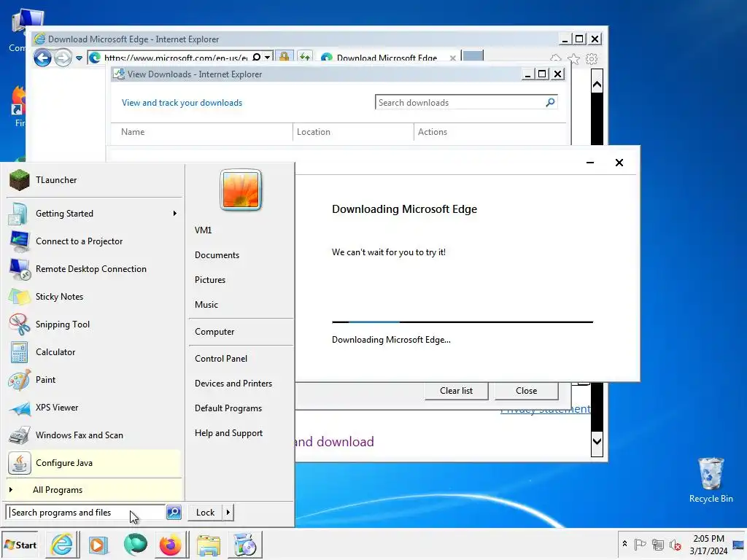This screenshot has width=747, height=560.
Task: Show hidden tray icons
Action: click(624, 544)
